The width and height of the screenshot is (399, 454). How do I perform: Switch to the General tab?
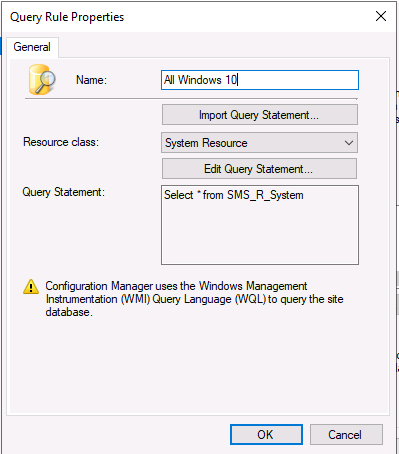point(32,47)
